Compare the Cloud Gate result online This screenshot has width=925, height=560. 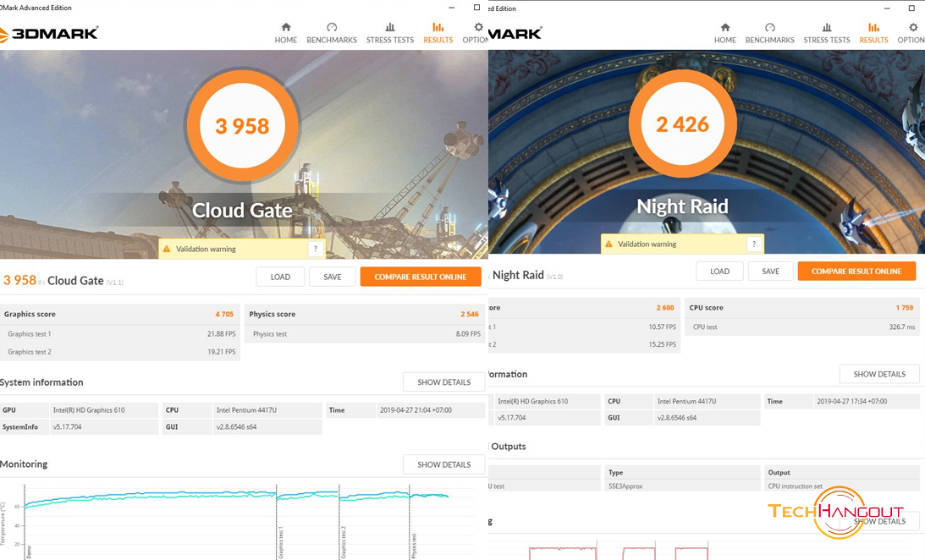421,277
